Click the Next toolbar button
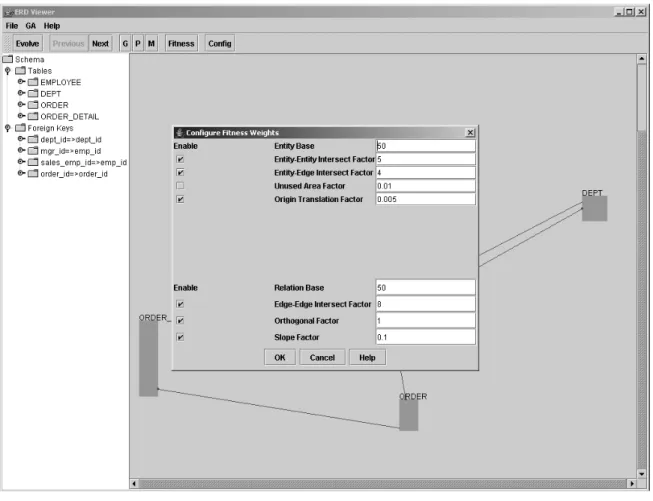The width and height of the screenshot is (653, 501). [x=100, y=43]
